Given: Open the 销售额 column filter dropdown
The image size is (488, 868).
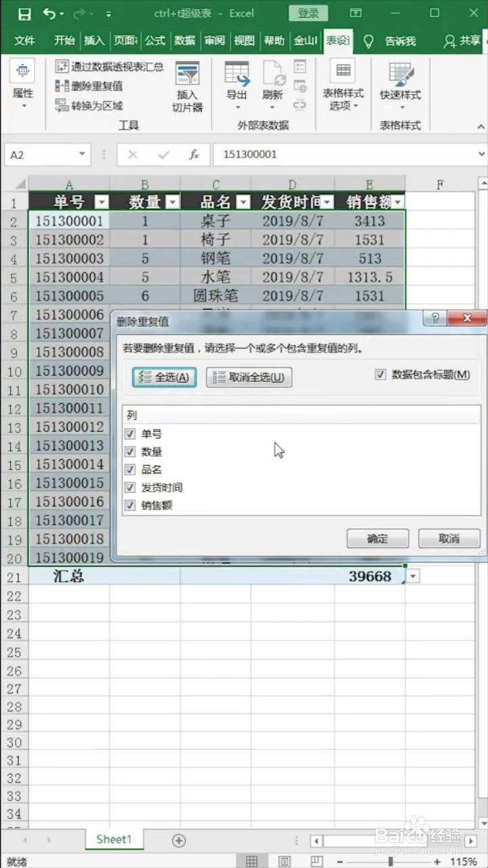Looking at the screenshot, I should pos(398,202).
